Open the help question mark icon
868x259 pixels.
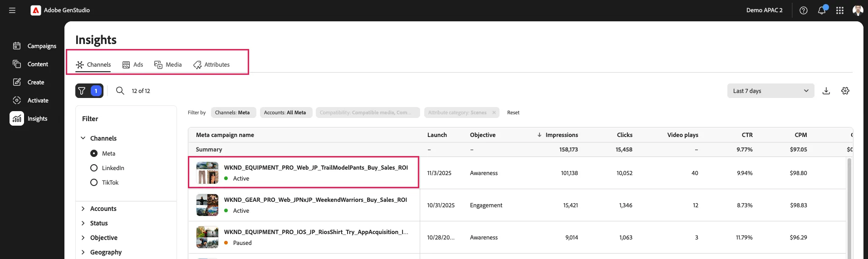[x=804, y=10]
